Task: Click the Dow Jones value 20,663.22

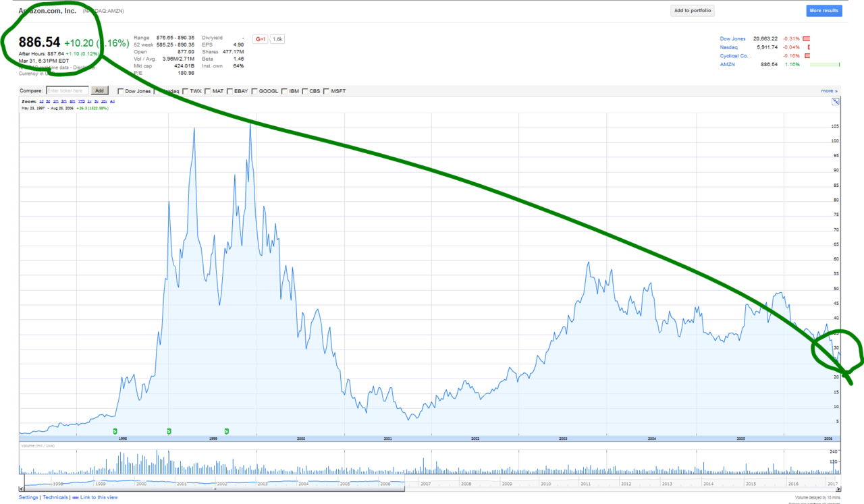Action: (765, 38)
